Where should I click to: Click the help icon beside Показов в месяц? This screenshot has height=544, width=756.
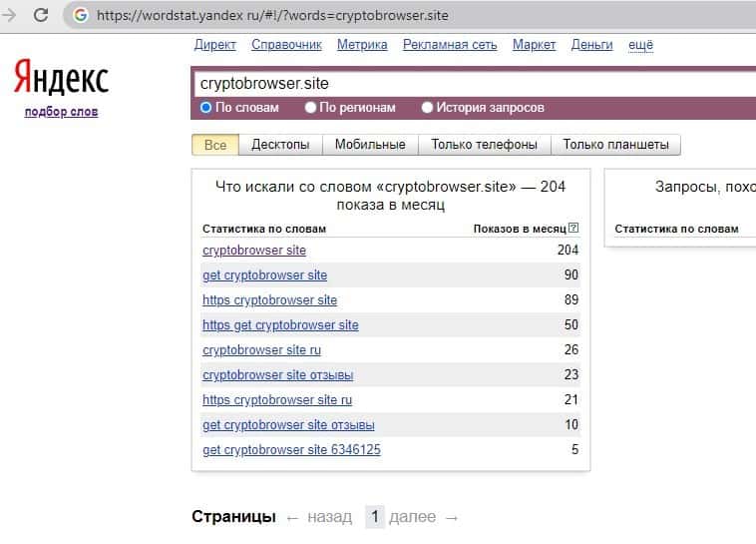click(x=572, y=229)
